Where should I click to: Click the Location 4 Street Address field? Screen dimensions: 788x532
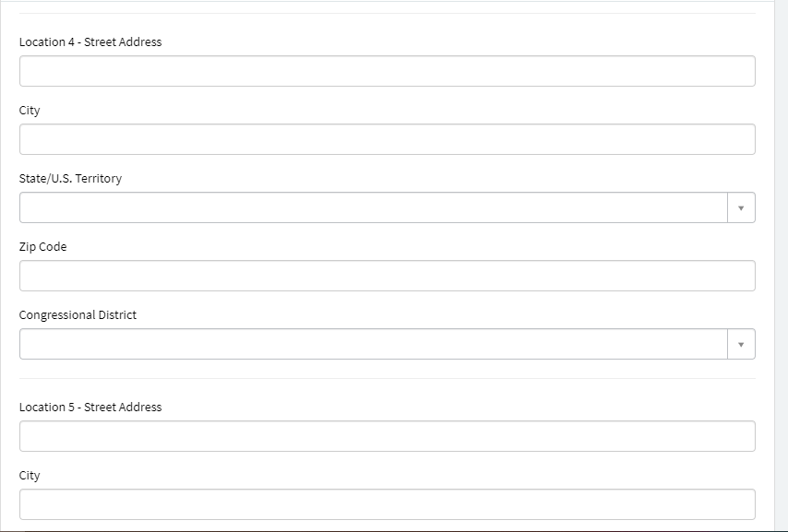[x=387, y=71]
